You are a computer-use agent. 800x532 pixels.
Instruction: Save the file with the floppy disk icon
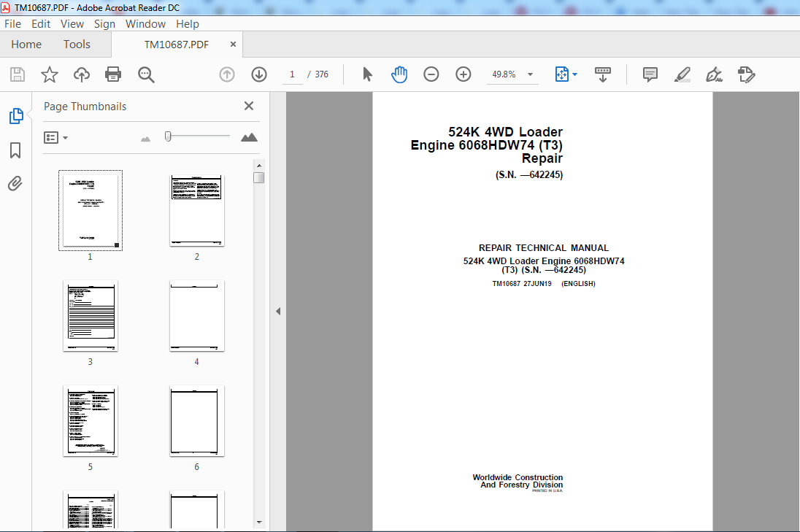tap(18, 74)
